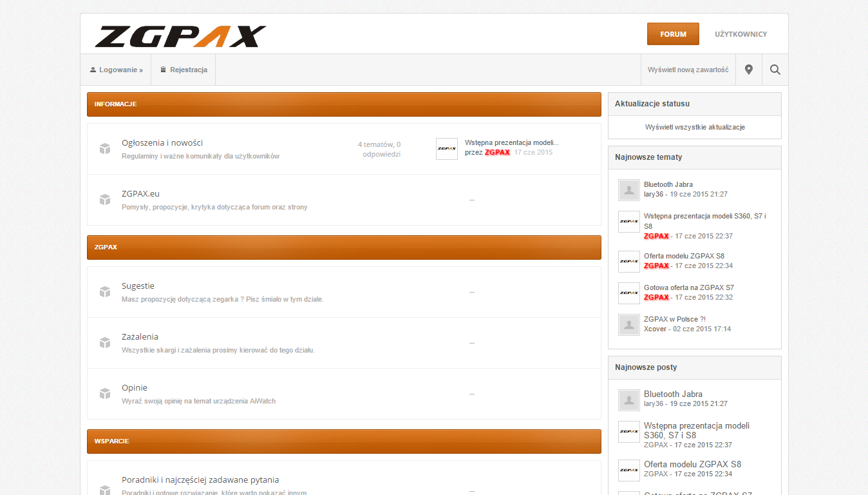Click ZGPAX avatar beside Oferta modelu ZGPAX S8 in Najnowsze tematy
Screen dimensions: 868x495
point(629,262)
